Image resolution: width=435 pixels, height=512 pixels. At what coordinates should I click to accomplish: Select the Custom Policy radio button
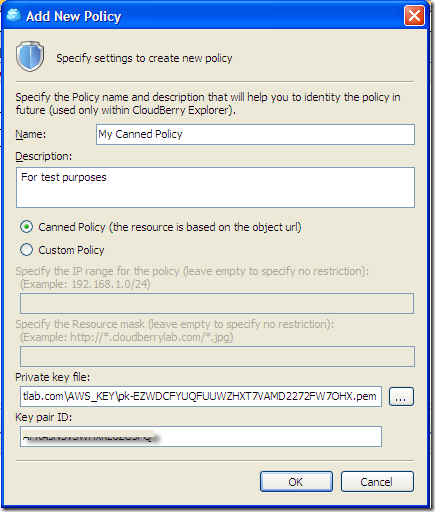click(x=26, y=250)
